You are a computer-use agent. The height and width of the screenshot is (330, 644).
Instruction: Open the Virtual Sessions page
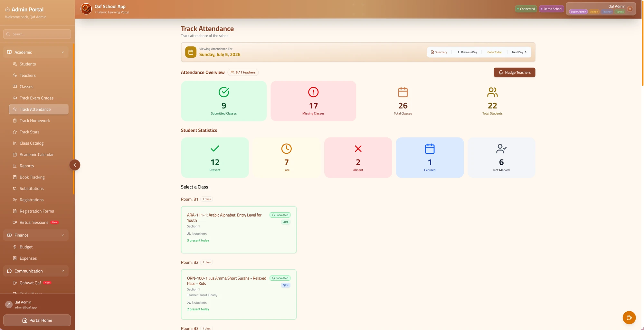39,222
